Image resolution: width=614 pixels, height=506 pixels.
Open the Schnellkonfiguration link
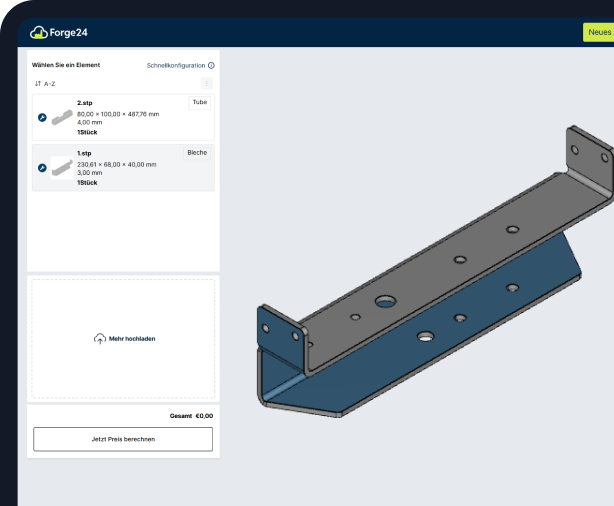coord(175,65)
